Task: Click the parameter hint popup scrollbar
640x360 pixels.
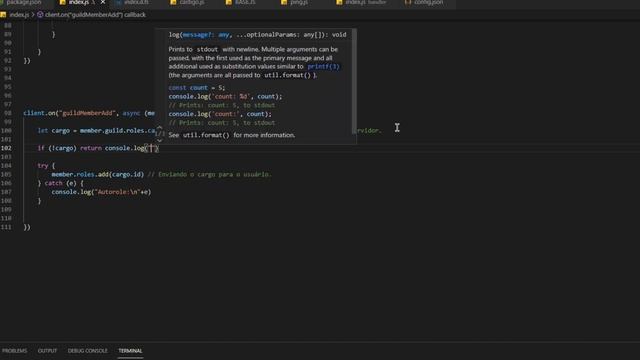Action: [354, 82]
